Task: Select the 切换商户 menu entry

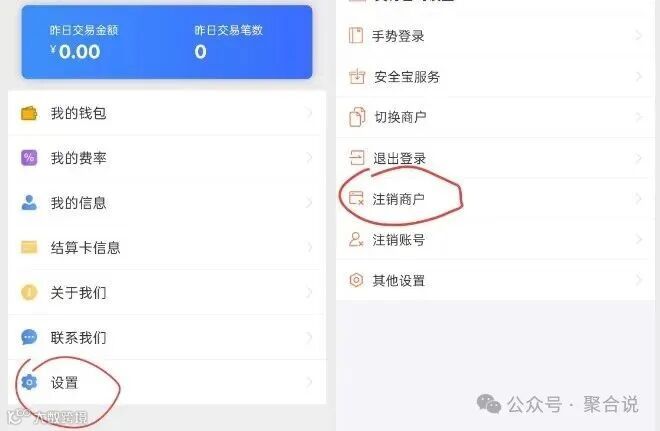Action: (495, 117)
